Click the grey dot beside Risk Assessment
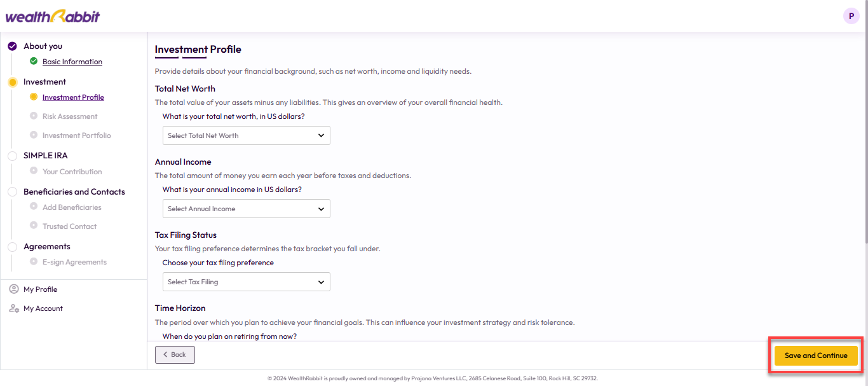The image size is (868, 386). tap(34, 116)
